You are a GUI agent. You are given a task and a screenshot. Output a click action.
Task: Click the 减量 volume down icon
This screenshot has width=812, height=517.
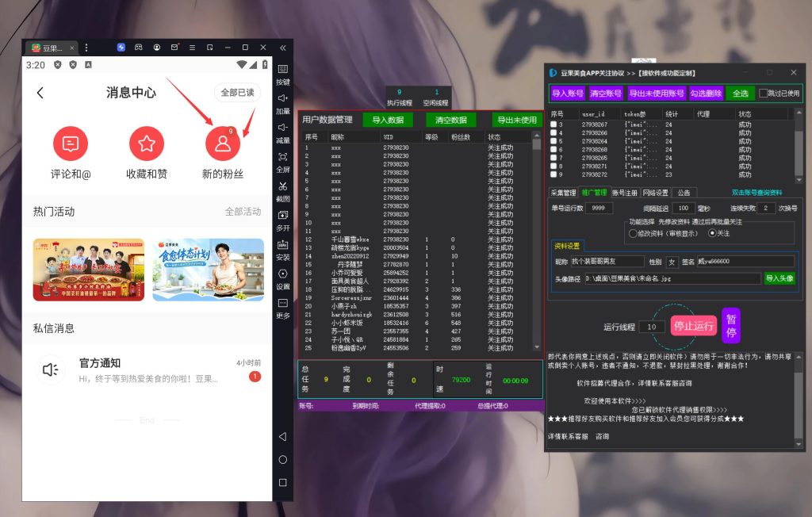[x=283, y=128]
